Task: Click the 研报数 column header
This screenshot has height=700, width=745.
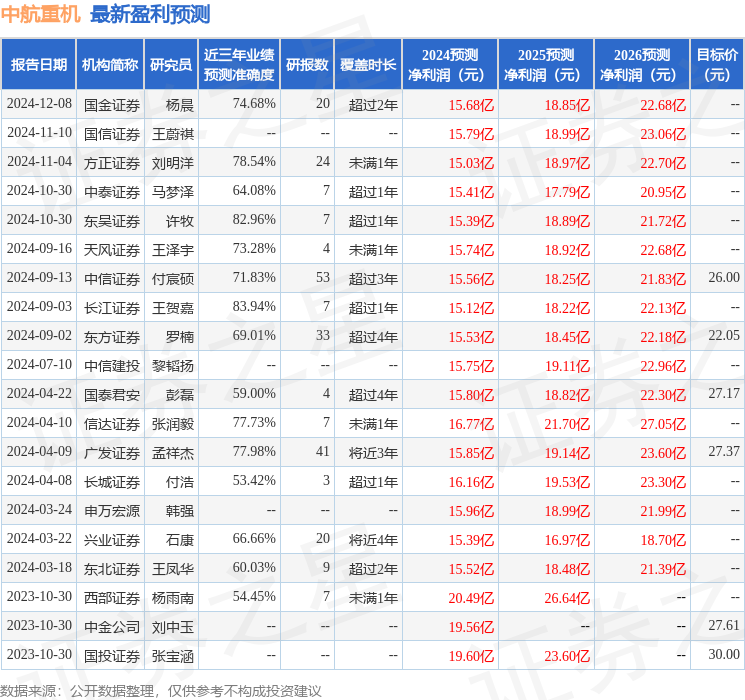Action: click(307, 65)
